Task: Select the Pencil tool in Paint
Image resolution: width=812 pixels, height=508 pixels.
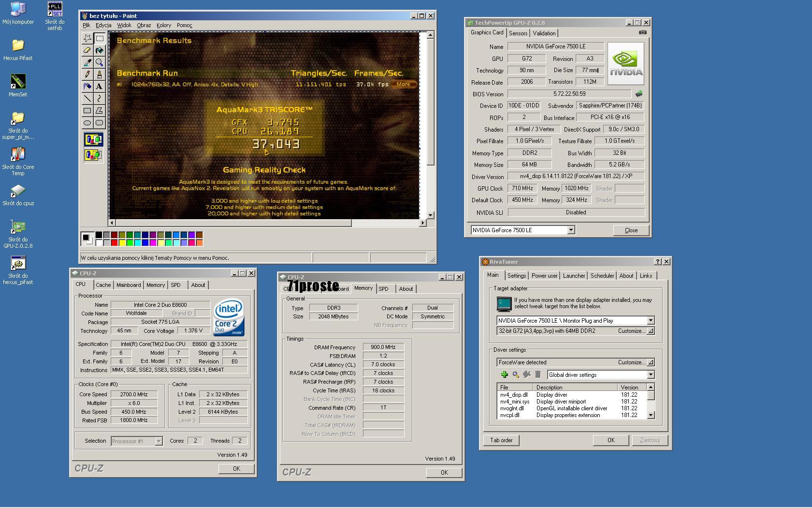Action: coord(87,74)
